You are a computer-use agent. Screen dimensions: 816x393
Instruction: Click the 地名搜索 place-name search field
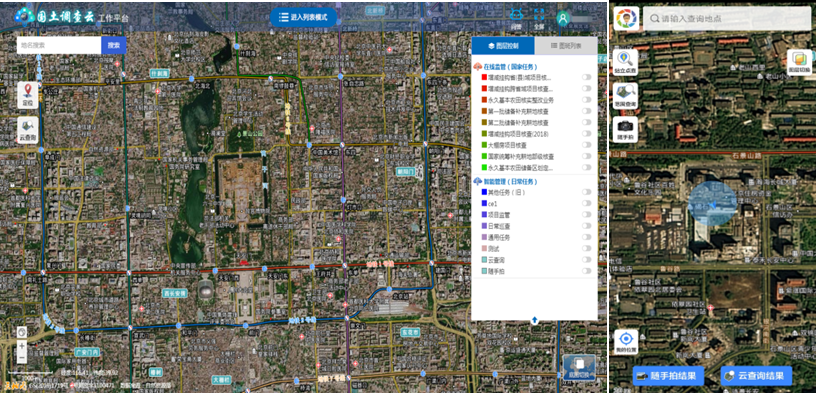coord(59,45)
